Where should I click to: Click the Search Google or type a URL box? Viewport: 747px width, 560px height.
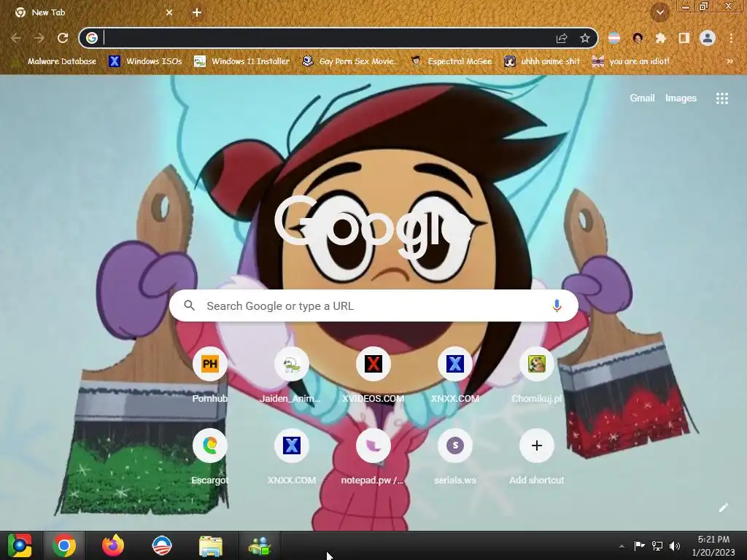click(373, 306)
